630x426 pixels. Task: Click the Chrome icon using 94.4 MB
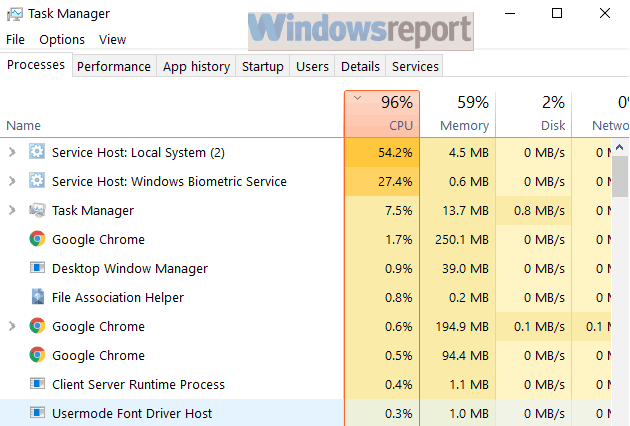(x=37, y=355)
